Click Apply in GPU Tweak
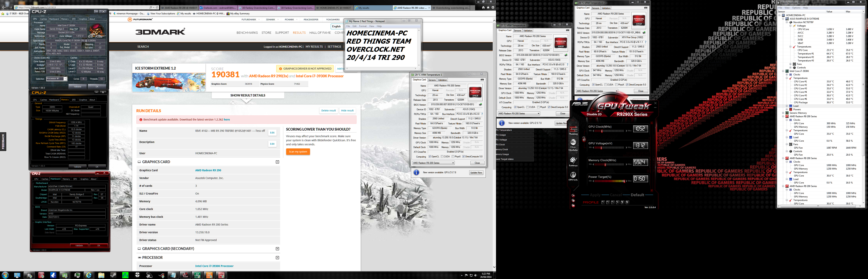This screenshot has height=279, width=868. click(595, 195)
